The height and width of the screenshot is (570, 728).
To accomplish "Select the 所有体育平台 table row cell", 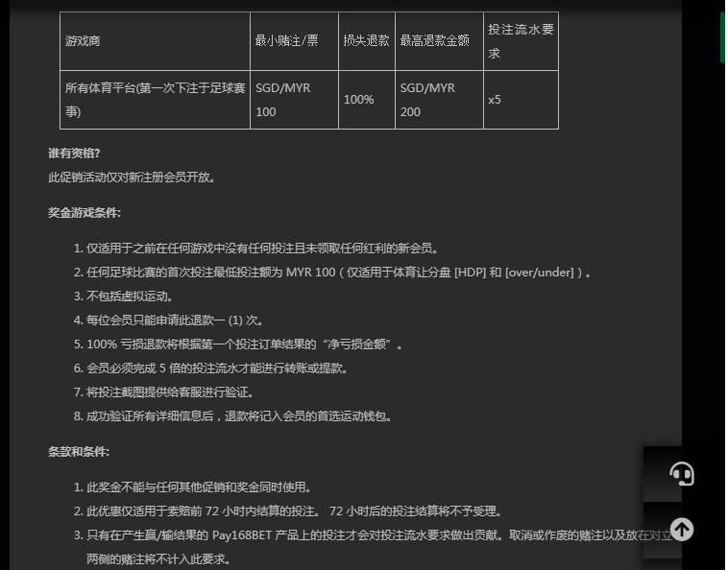I will pyautogui.click(x=154, y=100).
